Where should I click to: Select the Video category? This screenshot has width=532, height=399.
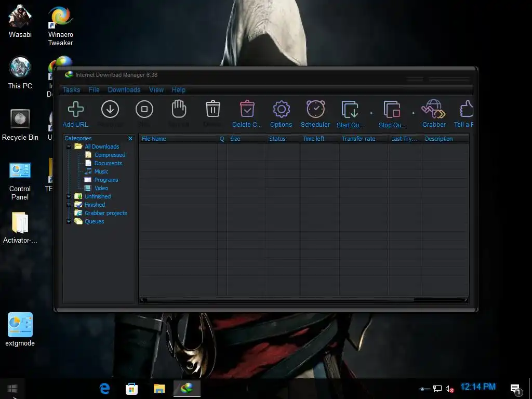click(x=101, y=188)
